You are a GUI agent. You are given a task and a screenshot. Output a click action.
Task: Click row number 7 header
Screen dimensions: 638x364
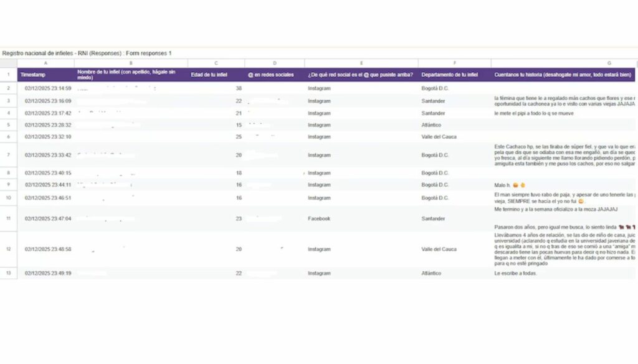[x=8, y=155]
